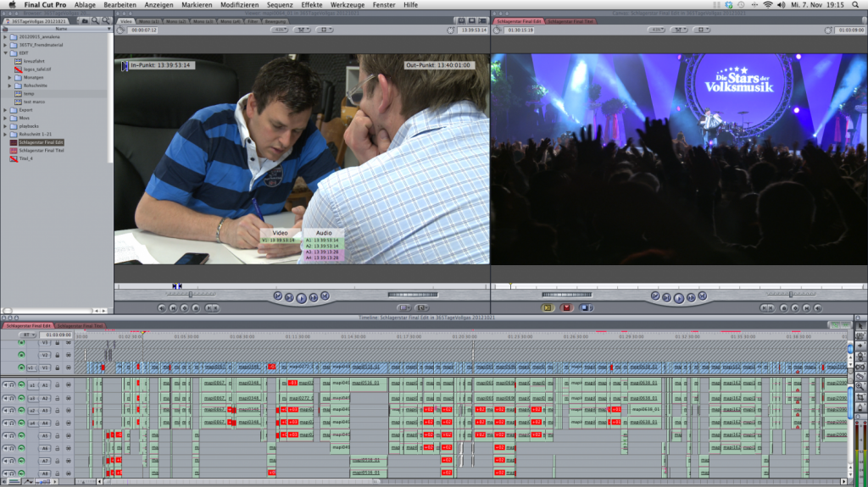Collapse the EDIT folder in the Browser

click(x=5, y=53)
